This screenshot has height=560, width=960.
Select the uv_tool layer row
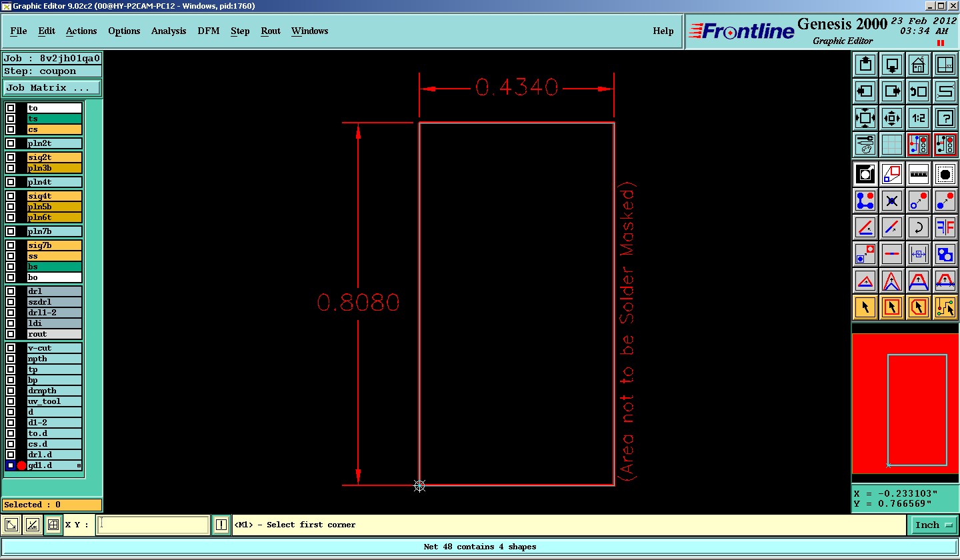pos(55,401)
